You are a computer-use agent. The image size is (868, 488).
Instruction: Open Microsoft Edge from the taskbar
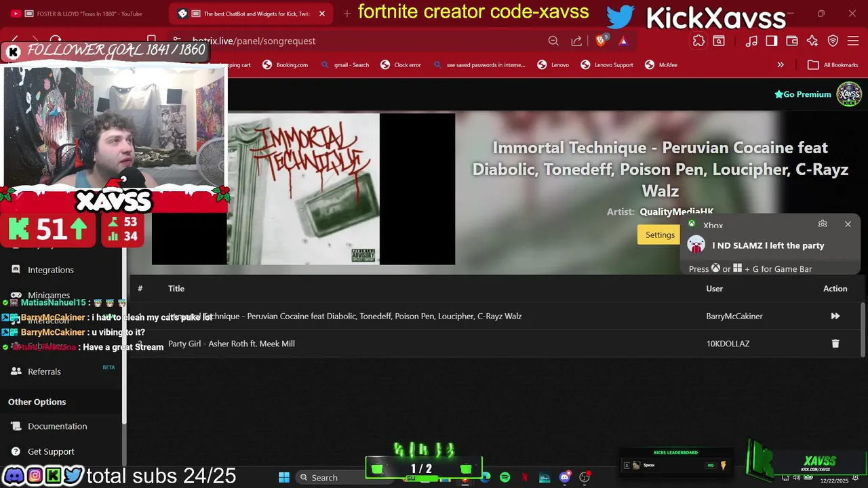pyautogui.click(x=486, y=477)
